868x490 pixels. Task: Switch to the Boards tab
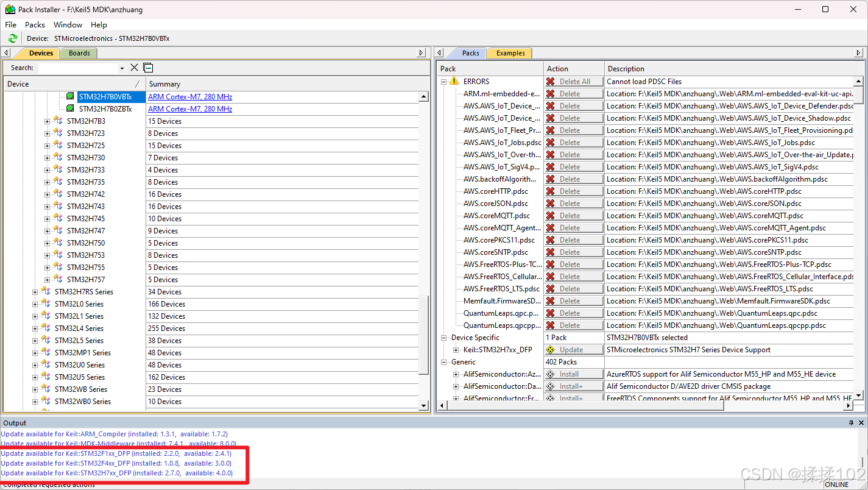point(79,53)
